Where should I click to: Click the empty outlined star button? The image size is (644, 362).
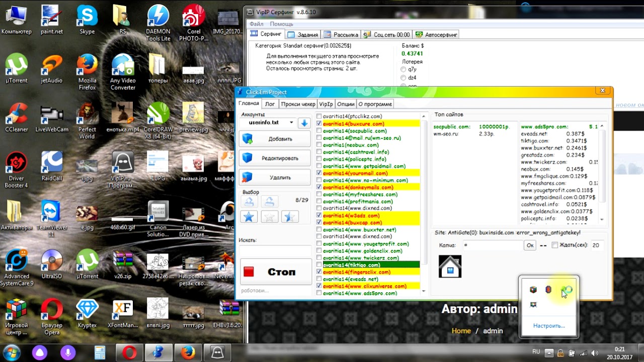coord(269,217)
